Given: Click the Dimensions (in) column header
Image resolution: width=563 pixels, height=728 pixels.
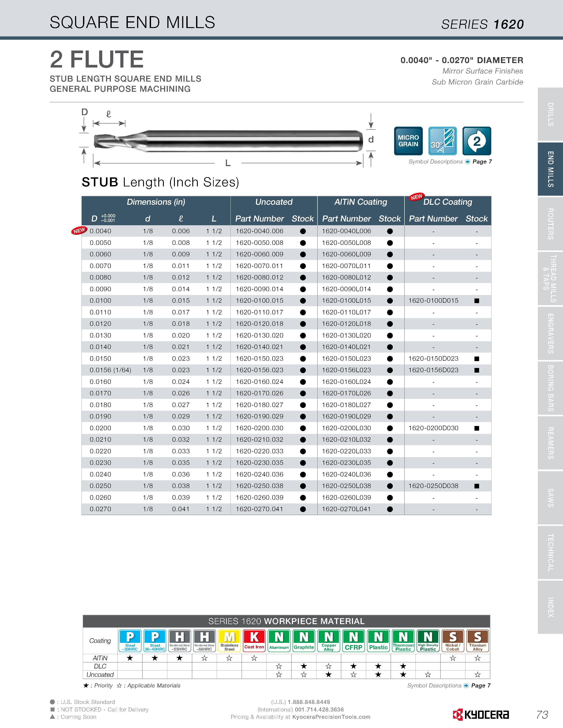Looking at the screenshot, I should pos(156,202).
